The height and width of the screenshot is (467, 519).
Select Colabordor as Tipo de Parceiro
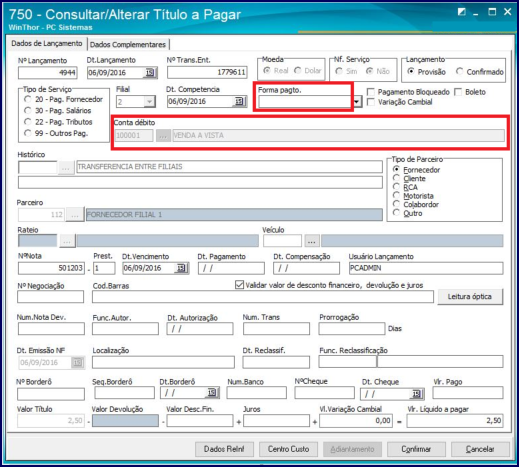click(x=396, y=205)
